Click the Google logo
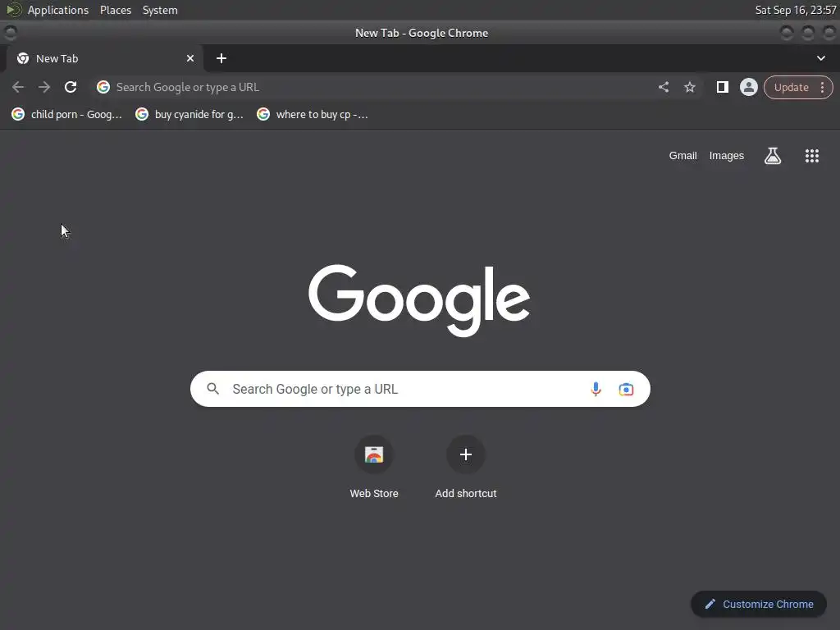This screenshot has height=630, width=840. pyautogui.click(x=419, y=300)
